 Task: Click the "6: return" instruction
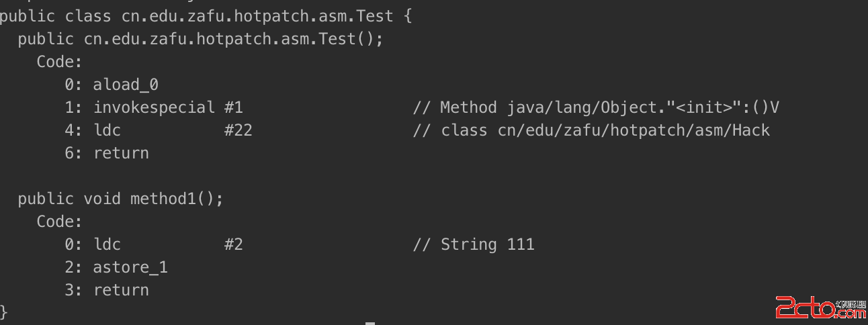(107, 153)
